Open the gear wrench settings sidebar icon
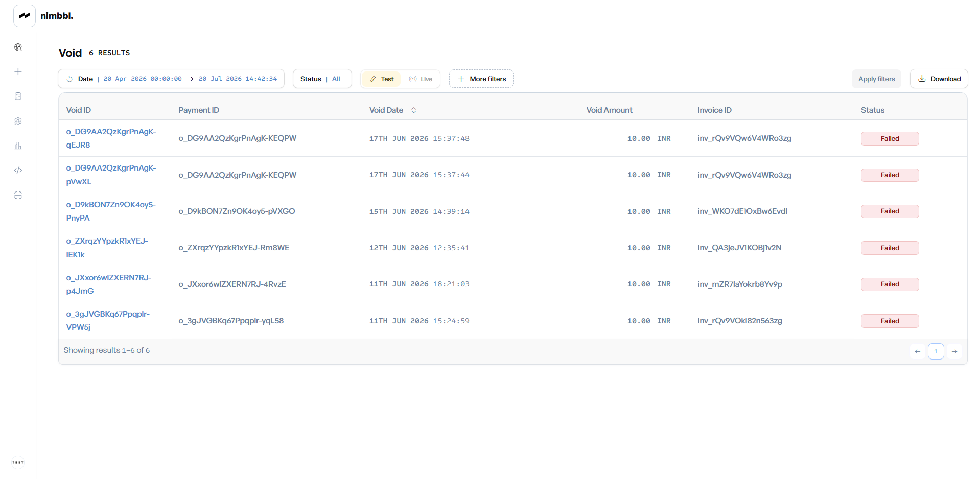 [x=18, y=121]
